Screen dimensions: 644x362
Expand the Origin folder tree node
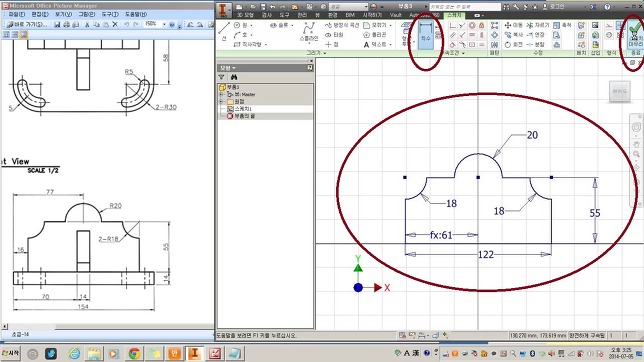pyautogui.click(x=221, y=101)
